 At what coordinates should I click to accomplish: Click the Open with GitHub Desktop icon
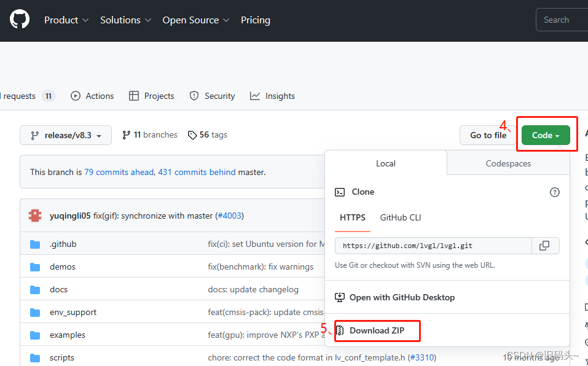[340, 297]
